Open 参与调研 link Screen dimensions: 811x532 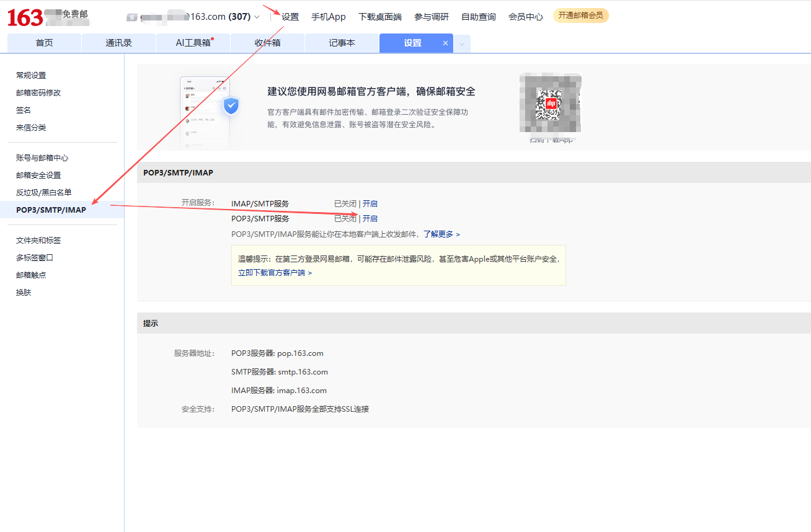432,17
